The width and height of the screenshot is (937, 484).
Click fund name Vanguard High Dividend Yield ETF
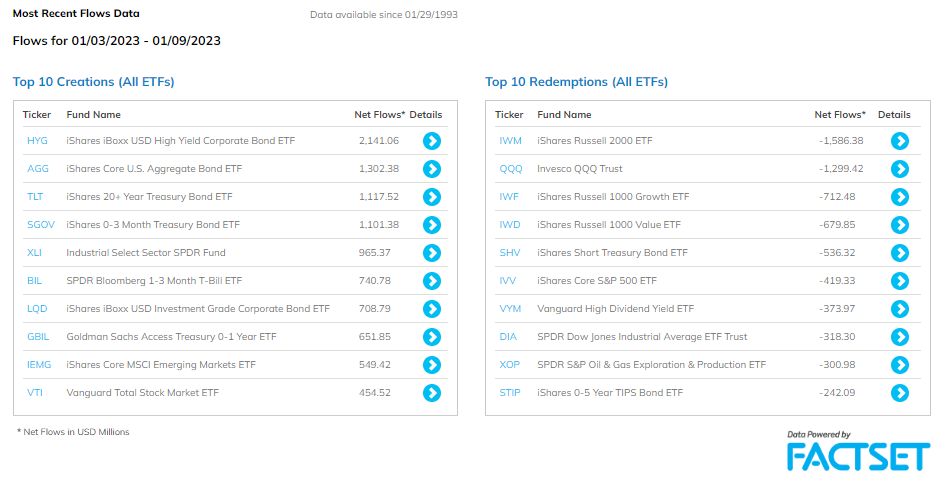coord(616,309)
